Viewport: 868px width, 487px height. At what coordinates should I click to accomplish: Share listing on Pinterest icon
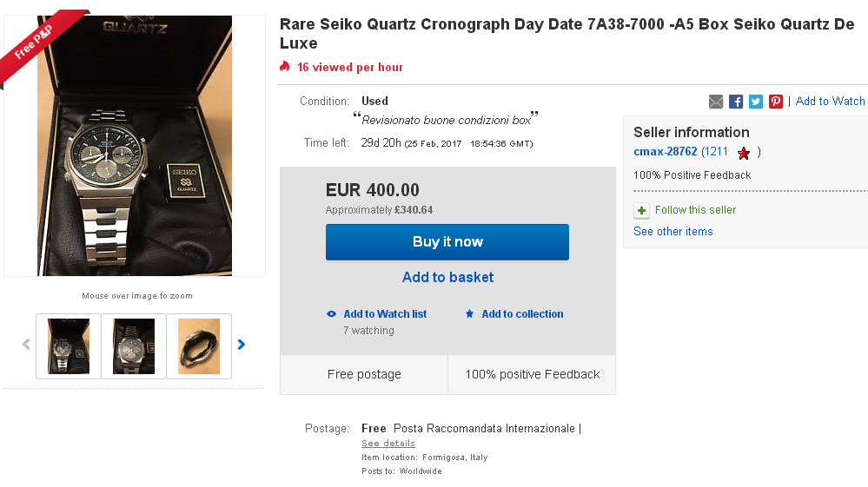776,102
